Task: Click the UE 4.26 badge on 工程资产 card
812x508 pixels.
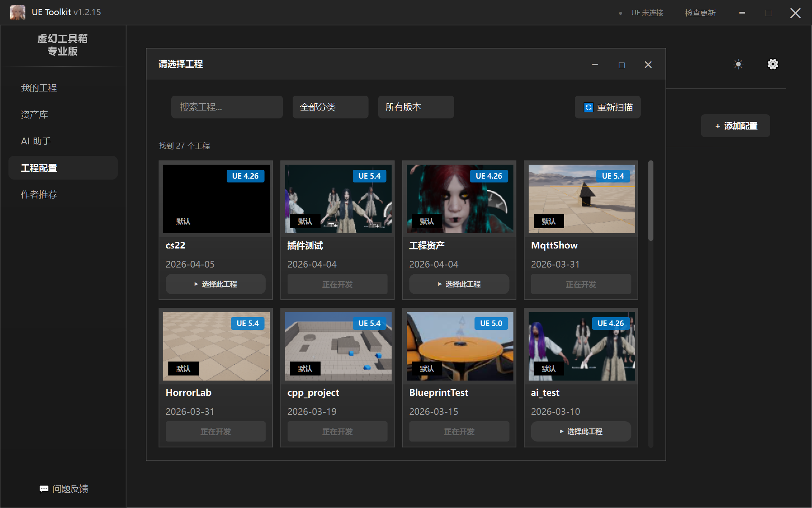Action: [489, 176]
